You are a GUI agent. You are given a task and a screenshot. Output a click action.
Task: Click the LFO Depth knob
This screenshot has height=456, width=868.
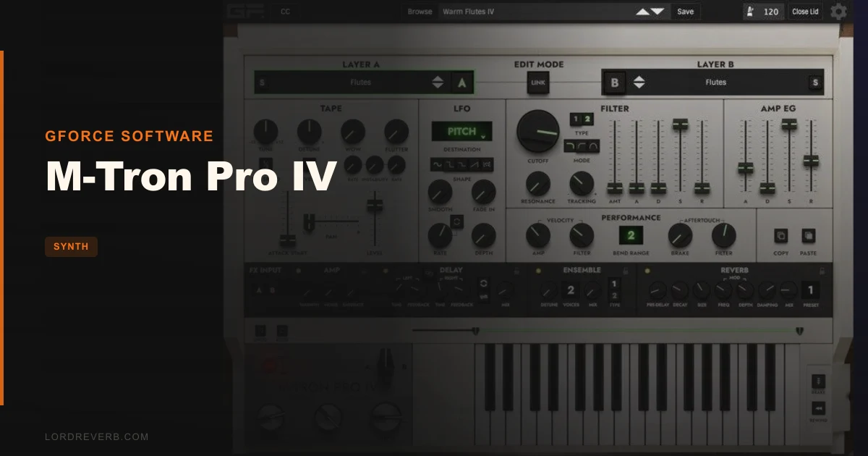pyautogui.click(x=484, y=235)
